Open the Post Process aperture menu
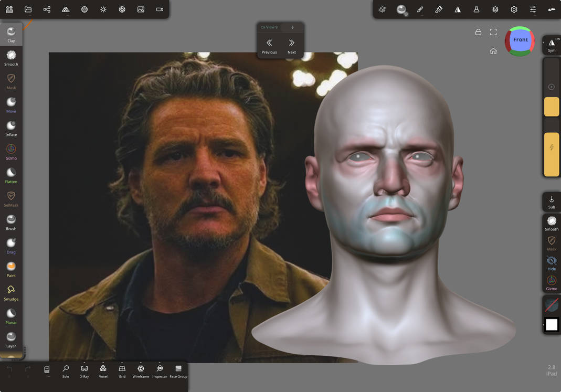Image resolution: width=561 pixels, height=392 pixels. coord(122,9)
